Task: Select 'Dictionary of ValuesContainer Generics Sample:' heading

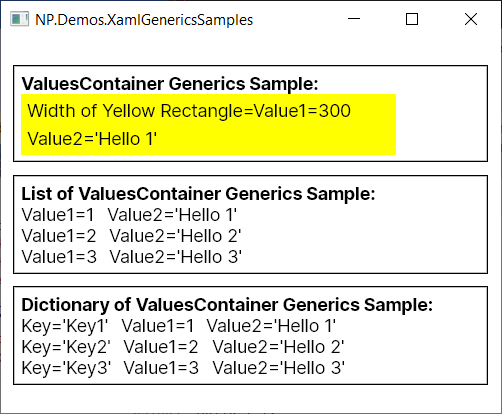Action: [227, 305]
